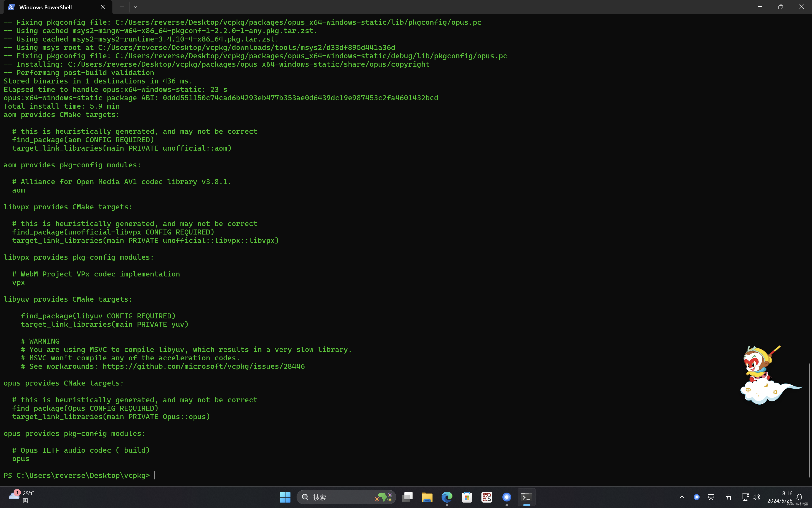Open the red pinned app on taskbar

(x=487, y=497)
